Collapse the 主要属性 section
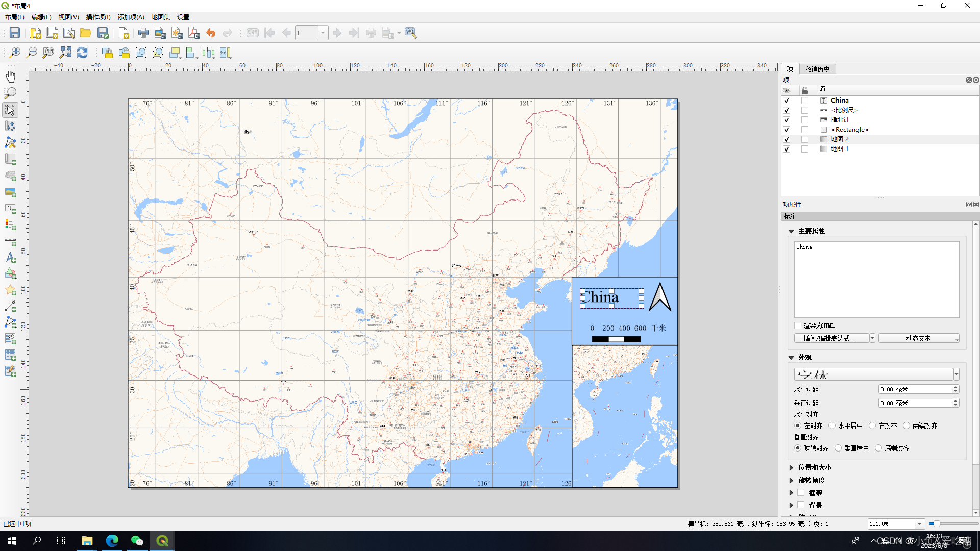This screenshot has height=551, width=980. pyautogui.click(x=791, y=231)
